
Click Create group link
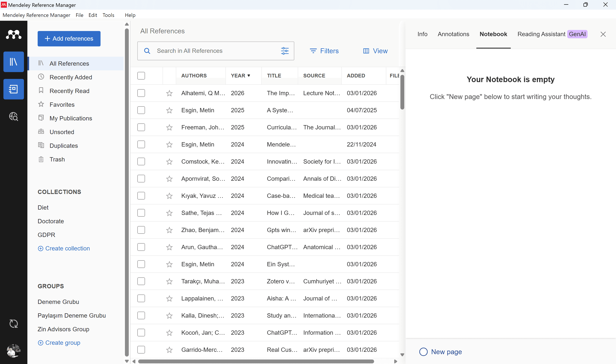point(59,343)
